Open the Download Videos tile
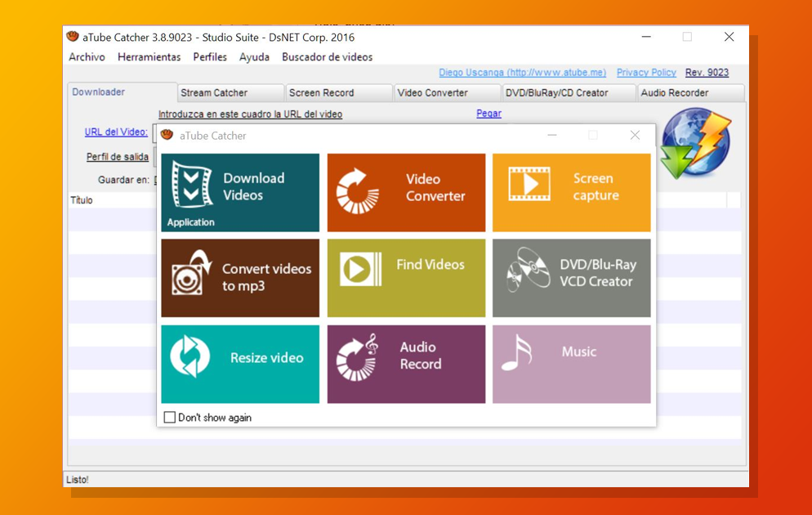 (x=240, y=192)
